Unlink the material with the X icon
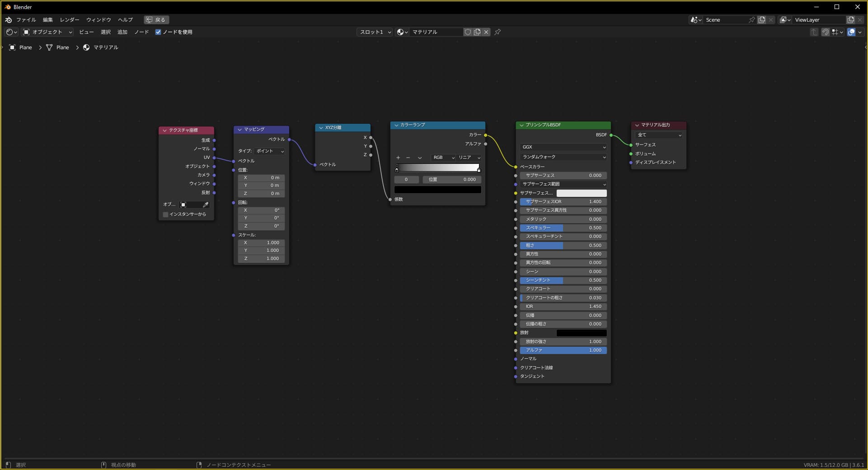 486,32
